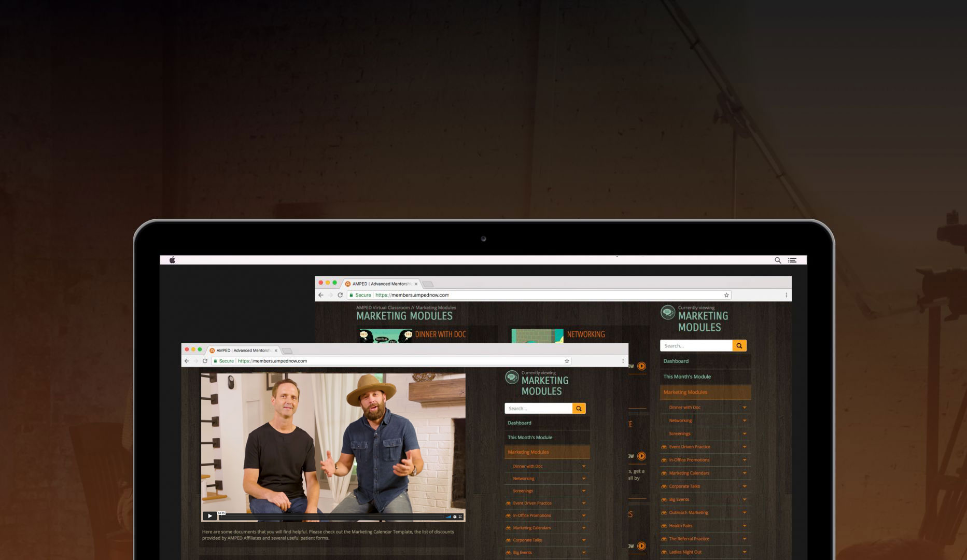Open Marketing Calendars link in front window
967x560 pixels.
[531, 528]
